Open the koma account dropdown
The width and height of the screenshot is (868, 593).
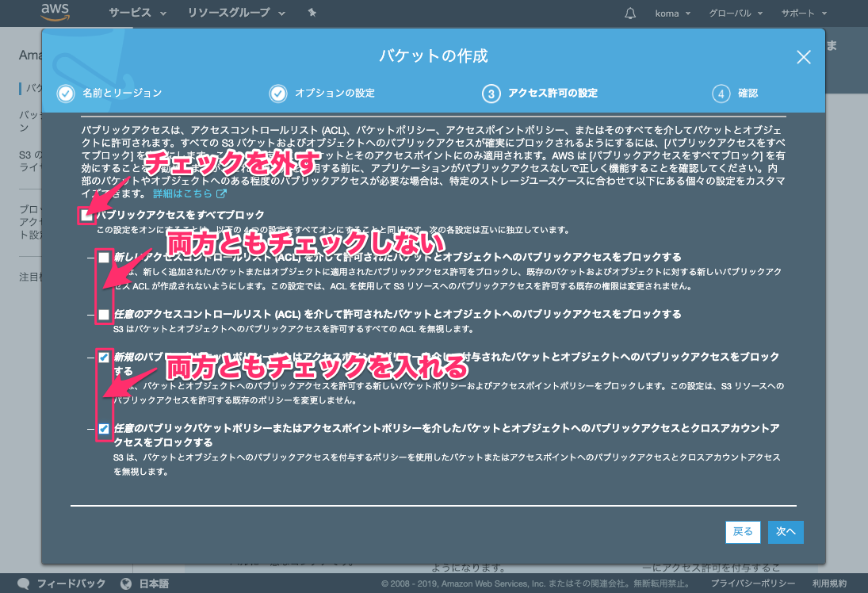pyautogui.click(x=673, y=13)
